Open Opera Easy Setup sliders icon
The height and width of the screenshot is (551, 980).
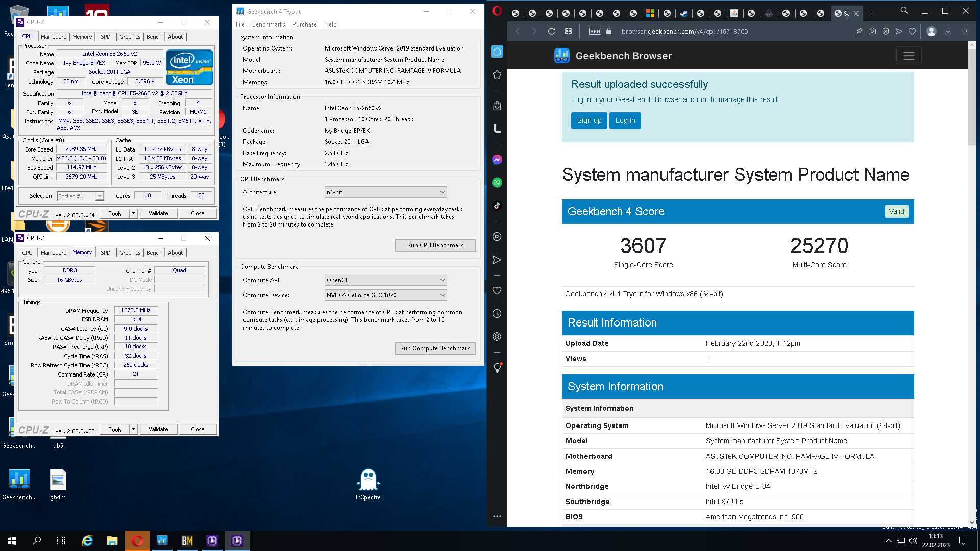point(965,31)
